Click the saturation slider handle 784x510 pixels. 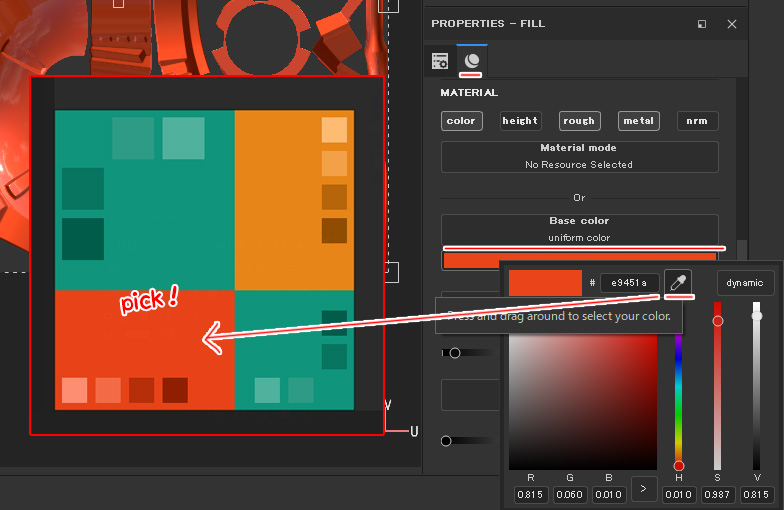pos(717,321)
